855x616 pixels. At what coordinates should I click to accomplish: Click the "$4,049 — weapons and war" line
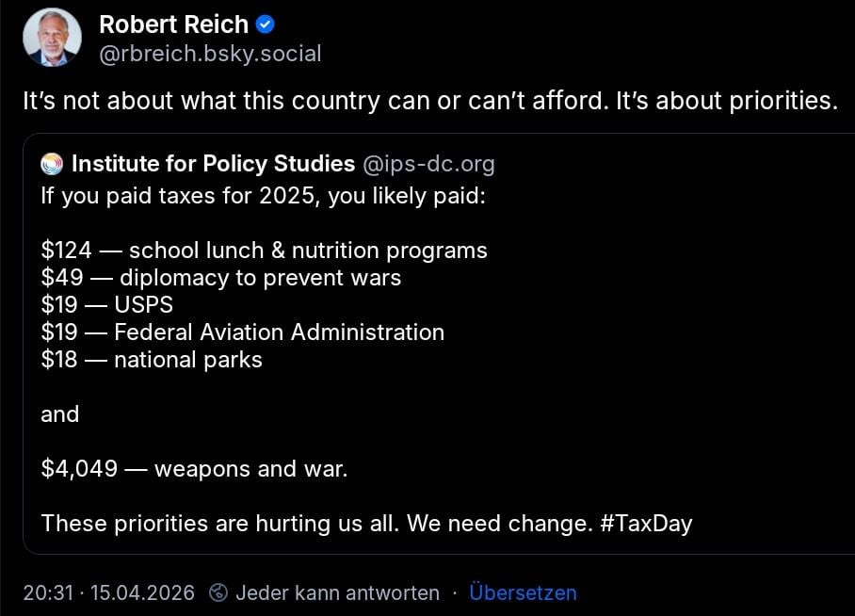point(194,468)
